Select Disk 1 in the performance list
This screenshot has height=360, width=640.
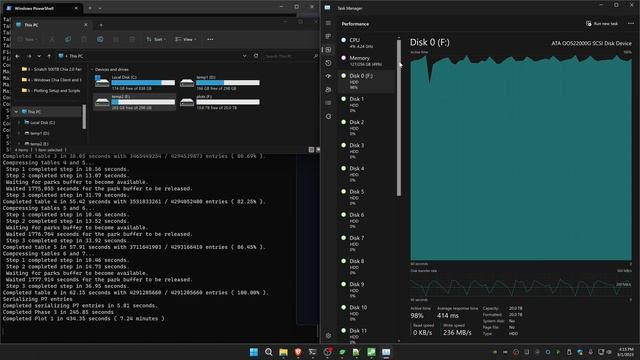pos(367,104)
